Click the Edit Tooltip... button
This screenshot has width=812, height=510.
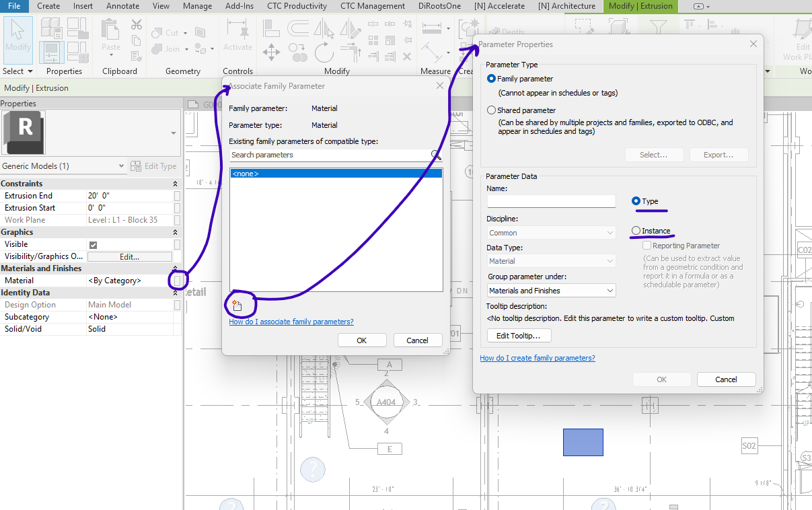pyautogui.click(x=519, y=336)
